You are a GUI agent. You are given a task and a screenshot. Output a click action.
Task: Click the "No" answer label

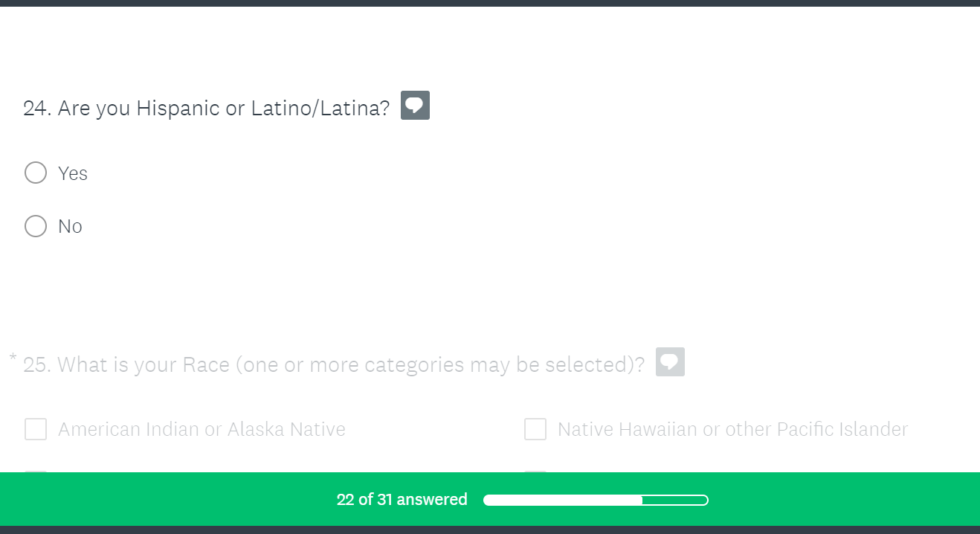70,226
